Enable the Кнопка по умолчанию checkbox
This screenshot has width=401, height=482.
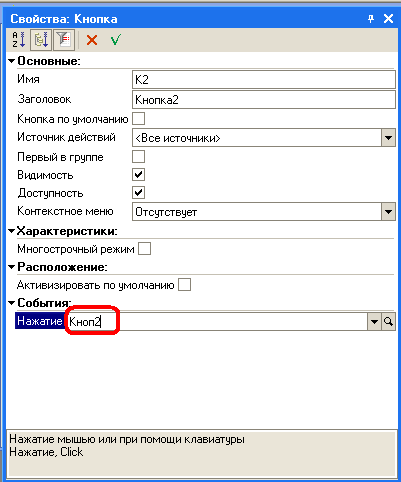point(138,118)
